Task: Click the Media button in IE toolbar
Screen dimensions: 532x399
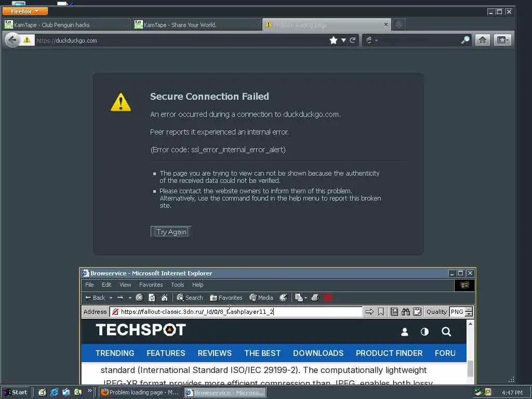Action: point(261,298)
